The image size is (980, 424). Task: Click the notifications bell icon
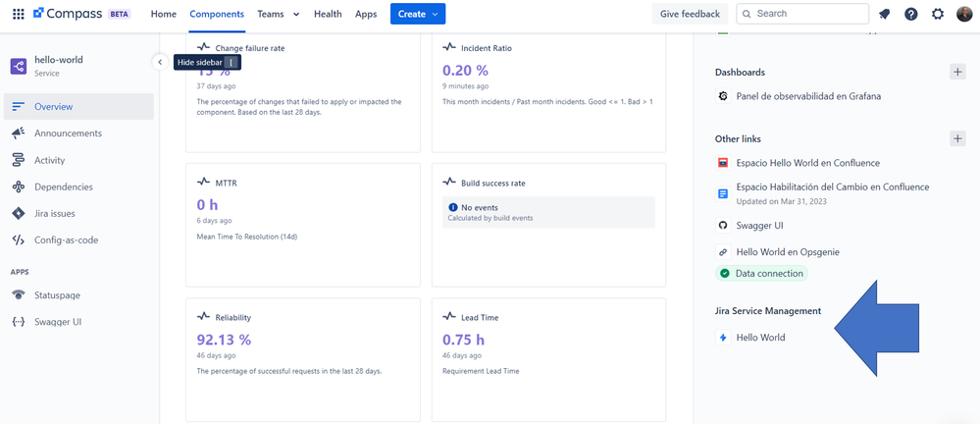885,15
